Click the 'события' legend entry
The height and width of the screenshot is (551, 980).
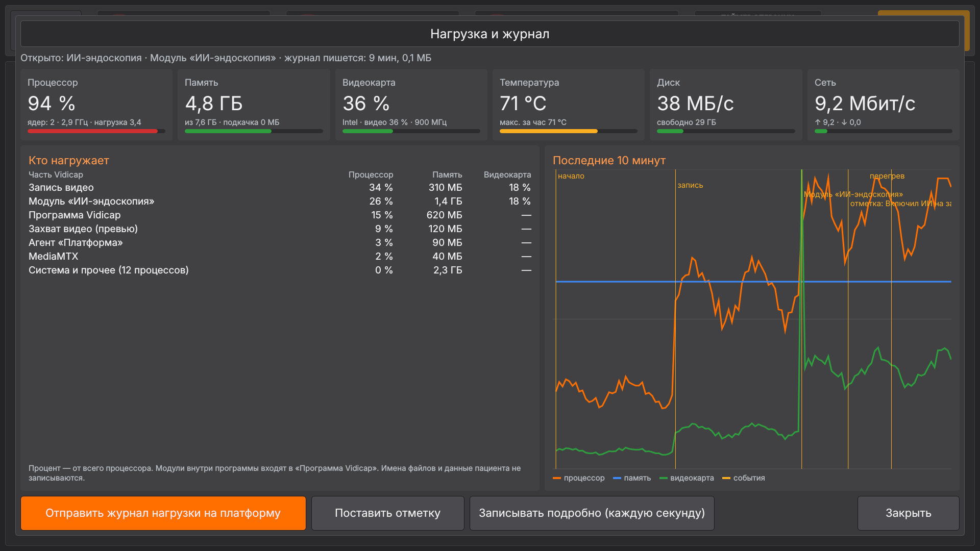click(x=744, y=478)
